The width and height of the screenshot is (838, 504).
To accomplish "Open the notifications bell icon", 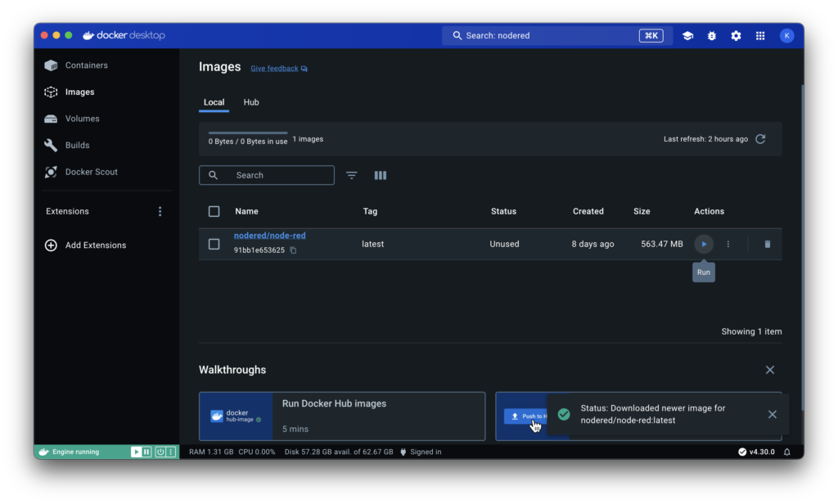I will [787, 452].
